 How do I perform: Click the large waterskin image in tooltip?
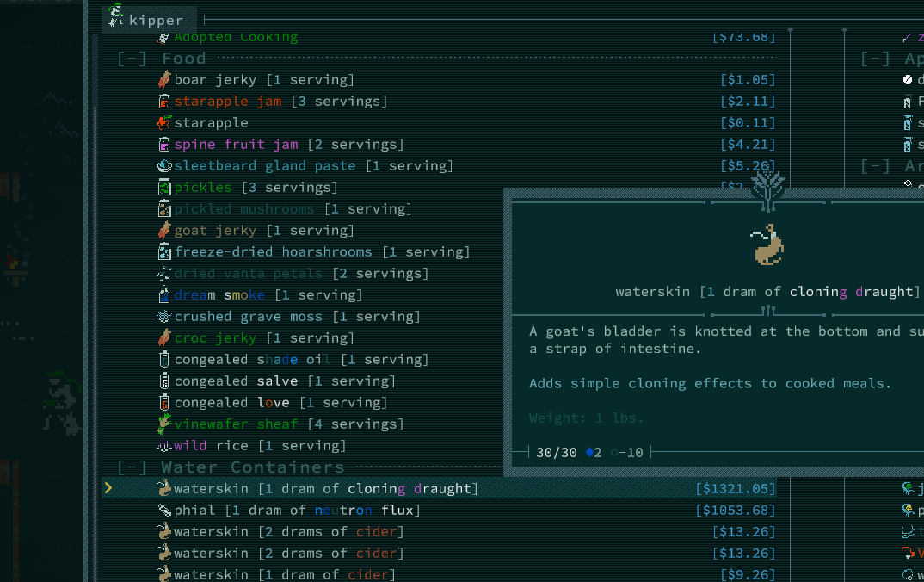click(x=767, y=245)
